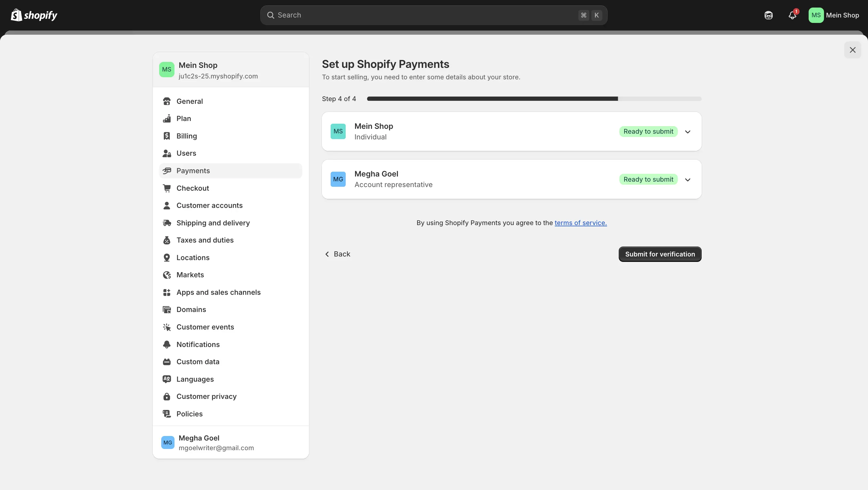
Task: Click the Domains icon in sidebar
Action: (x=167, y=310)
